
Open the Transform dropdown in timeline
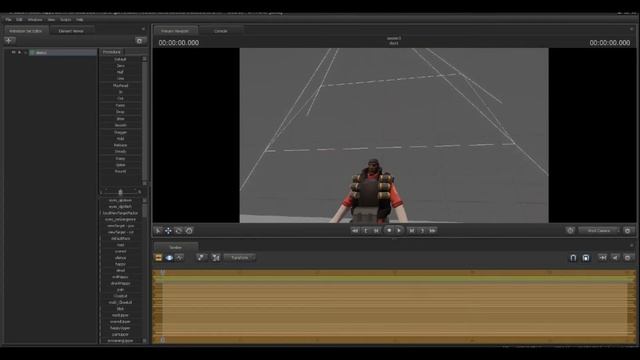[240, 258]
